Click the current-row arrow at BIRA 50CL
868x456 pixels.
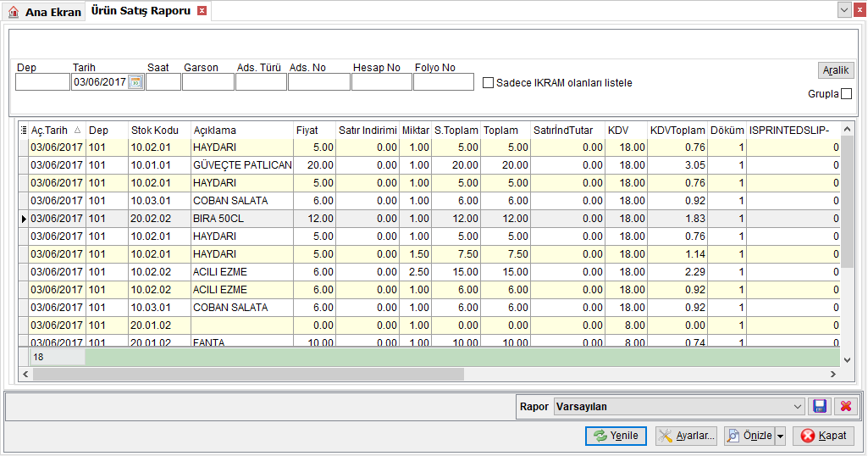pos(23,219)
